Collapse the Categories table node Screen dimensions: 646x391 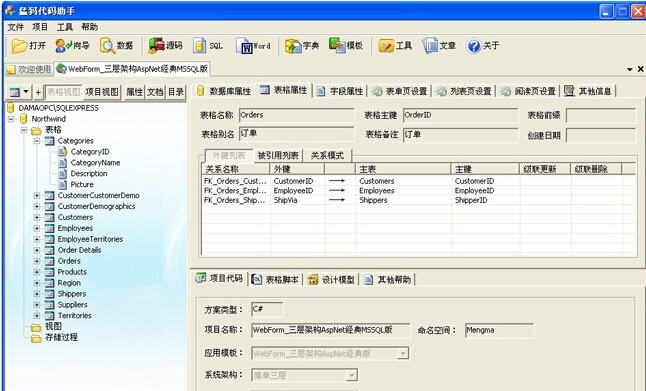pos(37,141)
